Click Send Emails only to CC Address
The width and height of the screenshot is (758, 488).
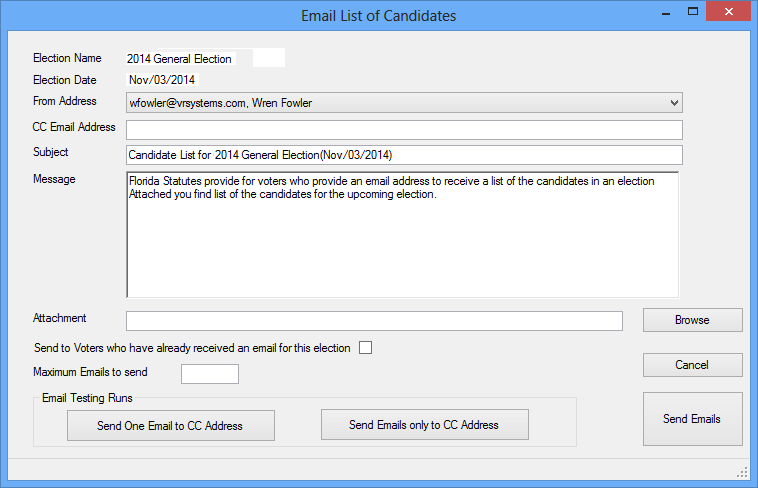(x=424, y=425)
